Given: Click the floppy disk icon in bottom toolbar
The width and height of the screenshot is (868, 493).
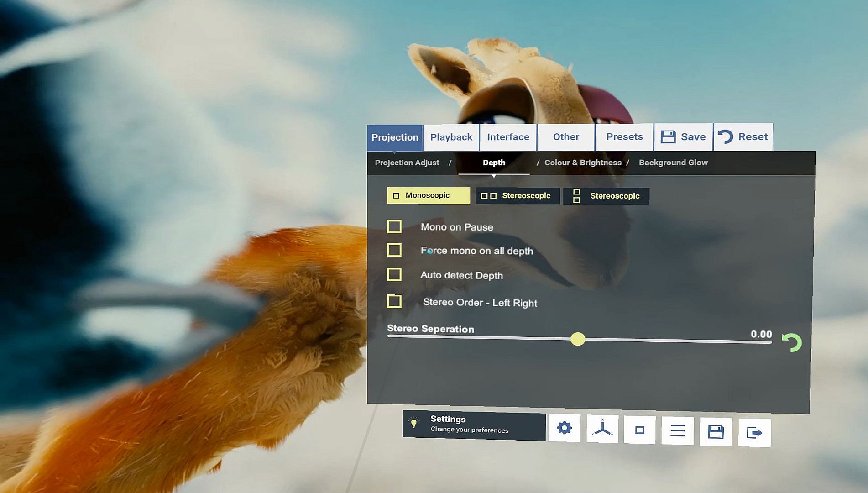Looking at the screenshot, I should 716,431.
